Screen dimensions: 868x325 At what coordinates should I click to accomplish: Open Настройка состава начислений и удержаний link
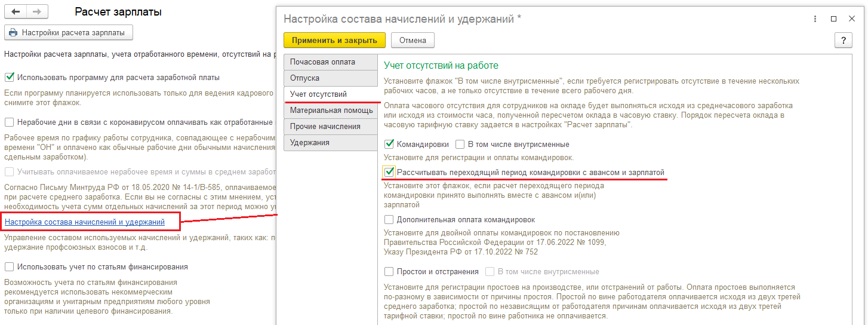84,222
